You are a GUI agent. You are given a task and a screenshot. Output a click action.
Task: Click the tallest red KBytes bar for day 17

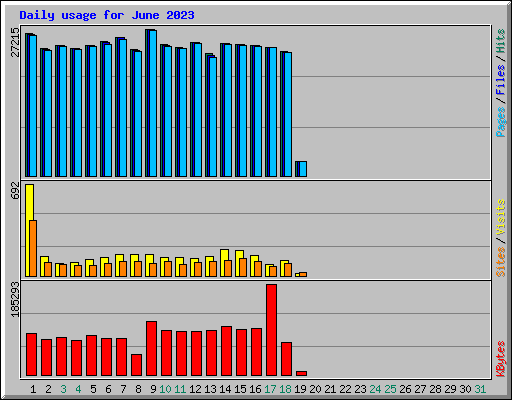point(271,330)
